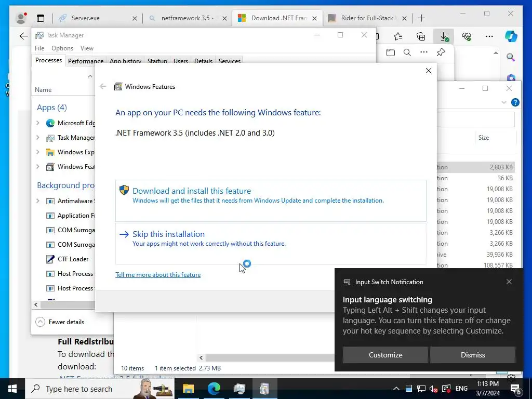Open notification center icon

pos(516,389)
